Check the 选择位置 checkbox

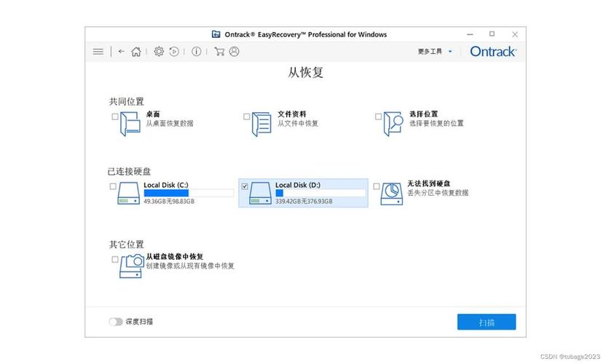coord(378,116)
